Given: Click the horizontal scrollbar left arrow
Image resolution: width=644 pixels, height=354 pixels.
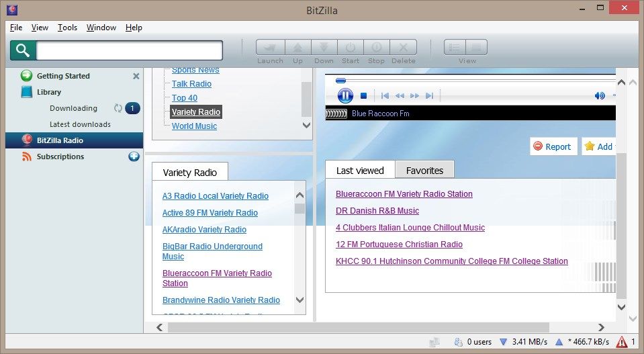Looking at the screenshot, I should (x=160, y=327).
